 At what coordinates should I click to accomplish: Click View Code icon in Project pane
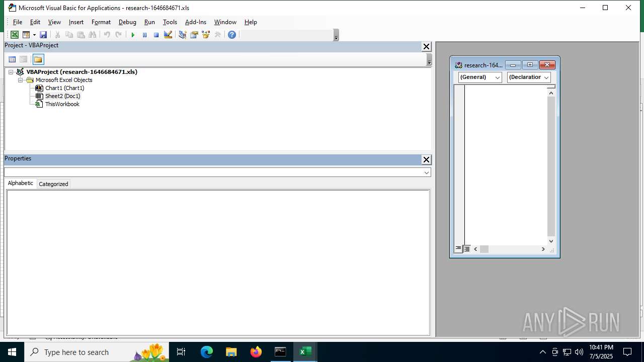[12, 59]
